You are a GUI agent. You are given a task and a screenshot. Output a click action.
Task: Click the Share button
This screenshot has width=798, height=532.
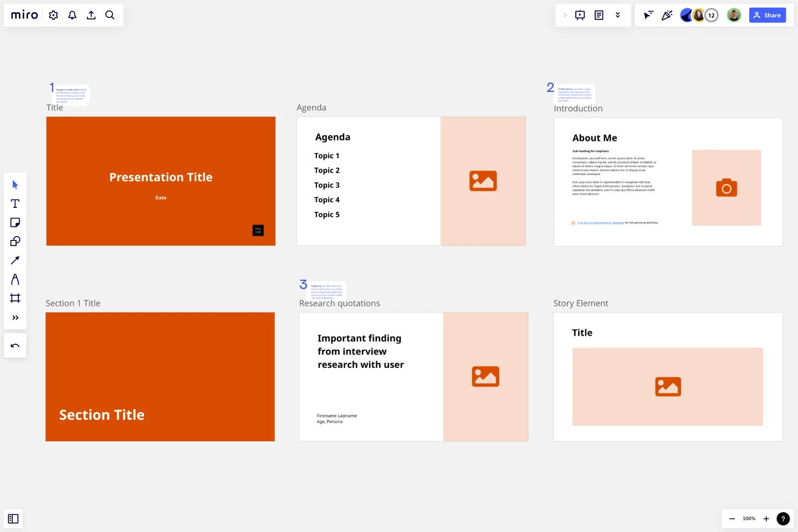[768, 15]
